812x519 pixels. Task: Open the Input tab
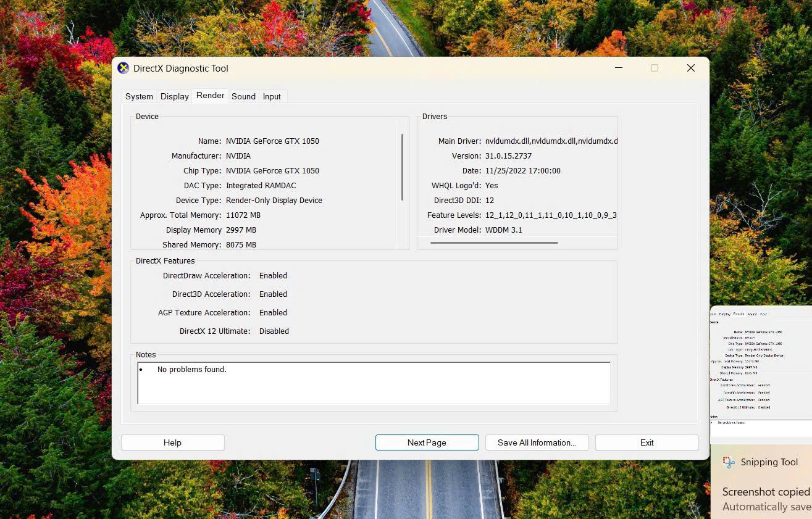point(272,96)
